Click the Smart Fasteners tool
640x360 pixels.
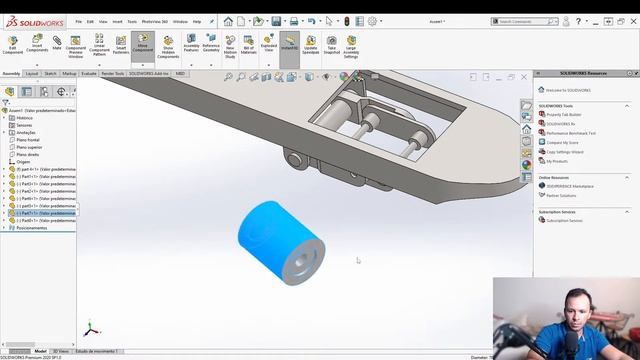pyautogui.click(x=121, y=44)
